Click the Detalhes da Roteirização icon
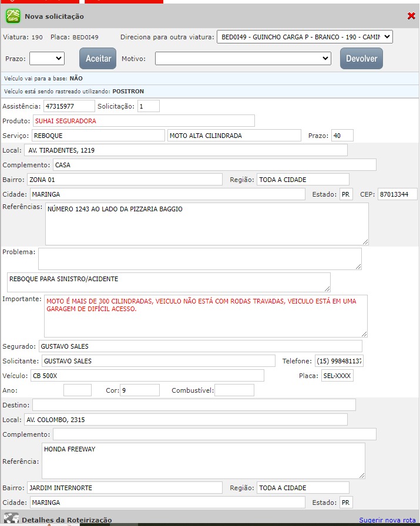This screenshot has width=420, height=526. click(x=11, y=519)
